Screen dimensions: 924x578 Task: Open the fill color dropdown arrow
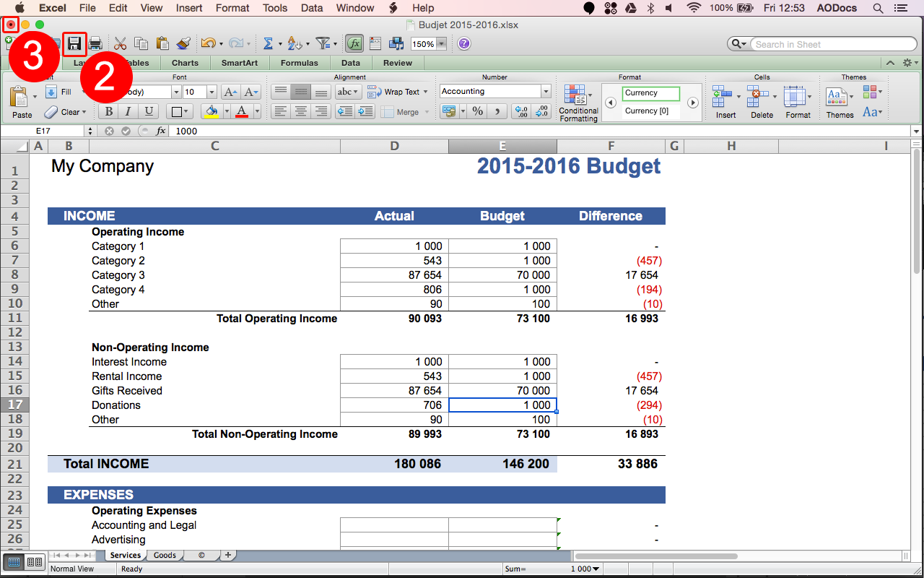click(227, 112)
